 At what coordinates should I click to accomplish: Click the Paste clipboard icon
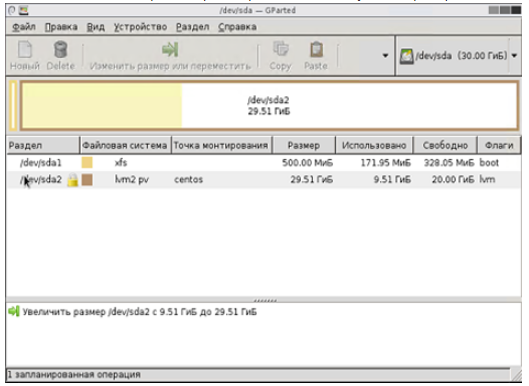point(316,50)
